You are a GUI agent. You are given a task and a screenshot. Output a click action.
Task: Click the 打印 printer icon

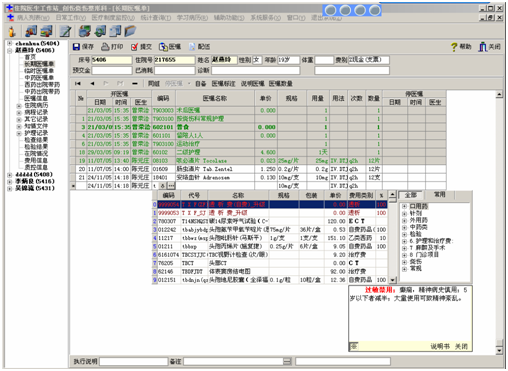[105, 47]
